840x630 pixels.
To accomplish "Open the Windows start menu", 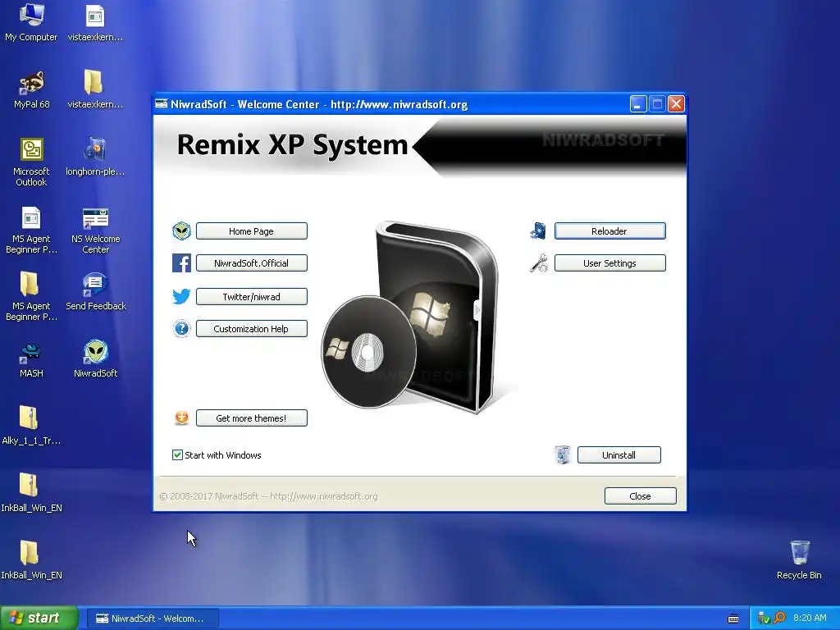I will point(39,618).
